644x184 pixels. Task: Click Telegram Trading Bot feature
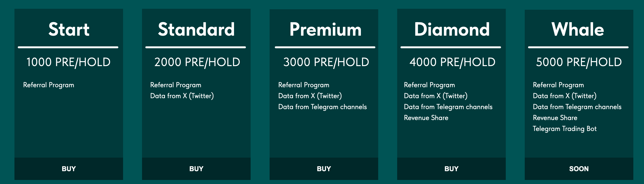pyautogui.click(x=565, y=129)
